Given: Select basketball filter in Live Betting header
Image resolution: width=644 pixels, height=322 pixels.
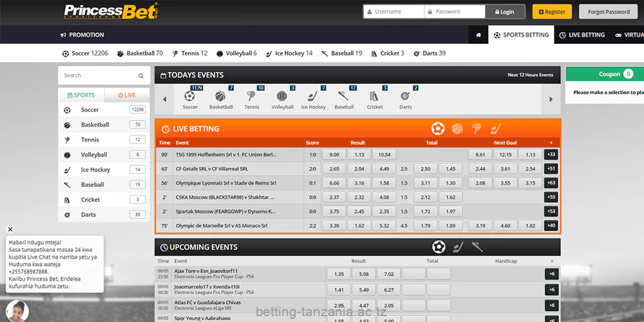Looking at the screenshot, I should coord(457,129).
